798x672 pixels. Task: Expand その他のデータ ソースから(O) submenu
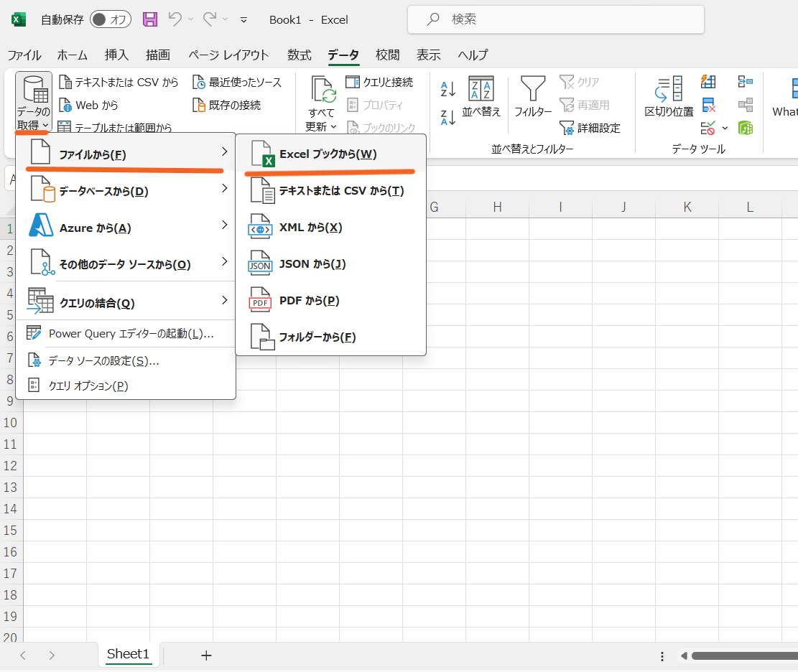126,263
